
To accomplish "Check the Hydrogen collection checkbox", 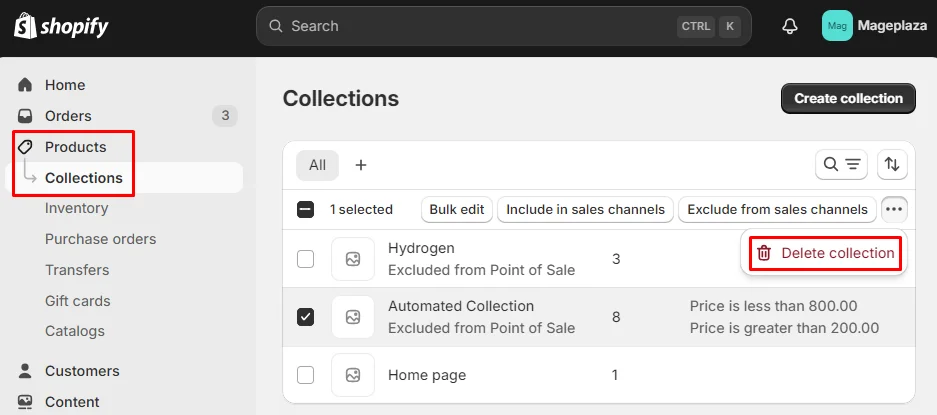I will 305,259.
